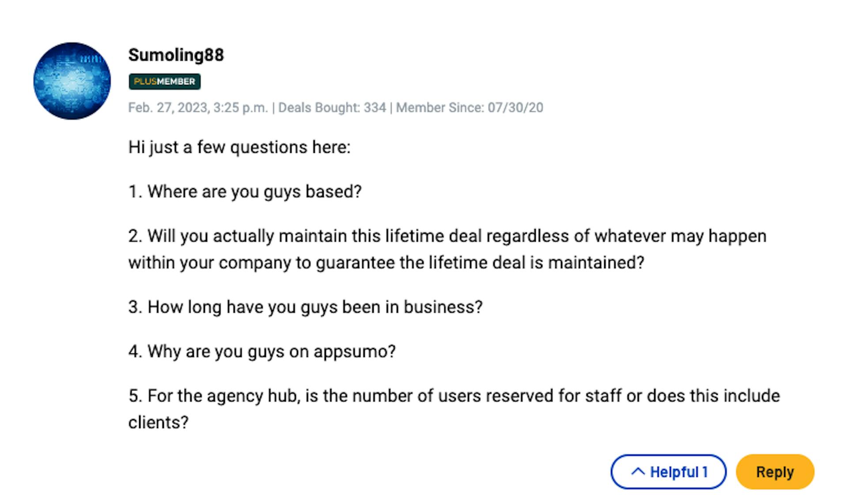Click the helpful count number 1
The image size is (848, 504).
click(x=705, y=472)
